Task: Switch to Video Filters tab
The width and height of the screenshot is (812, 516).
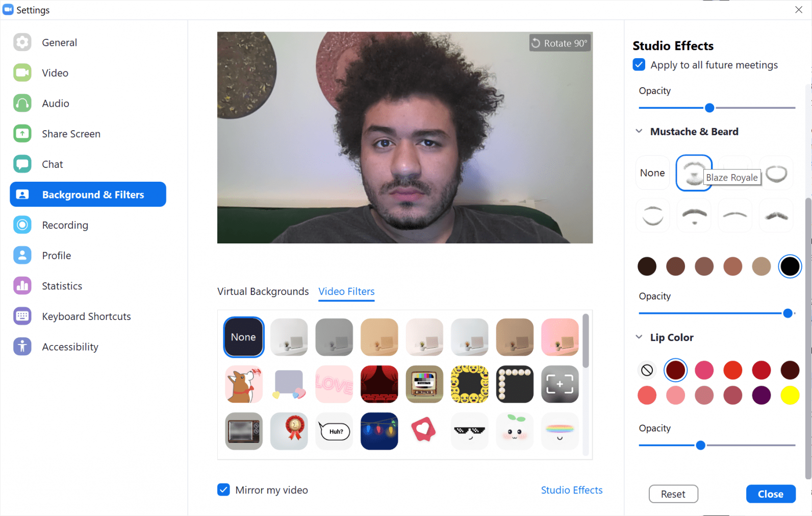Action: click(x=347, y=291)
